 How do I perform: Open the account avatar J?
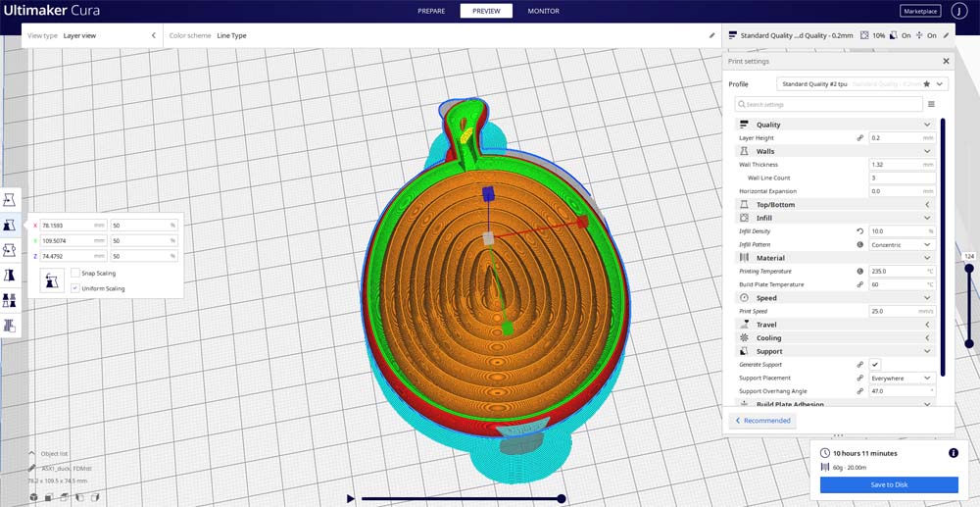point(959,11)
